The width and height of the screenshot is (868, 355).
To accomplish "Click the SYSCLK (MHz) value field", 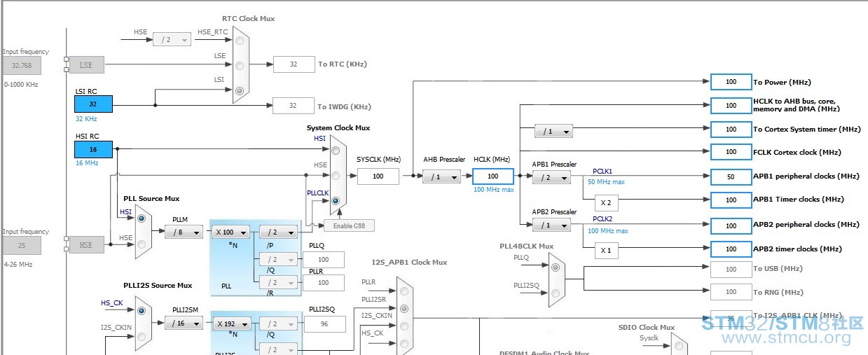I will 378,176.
